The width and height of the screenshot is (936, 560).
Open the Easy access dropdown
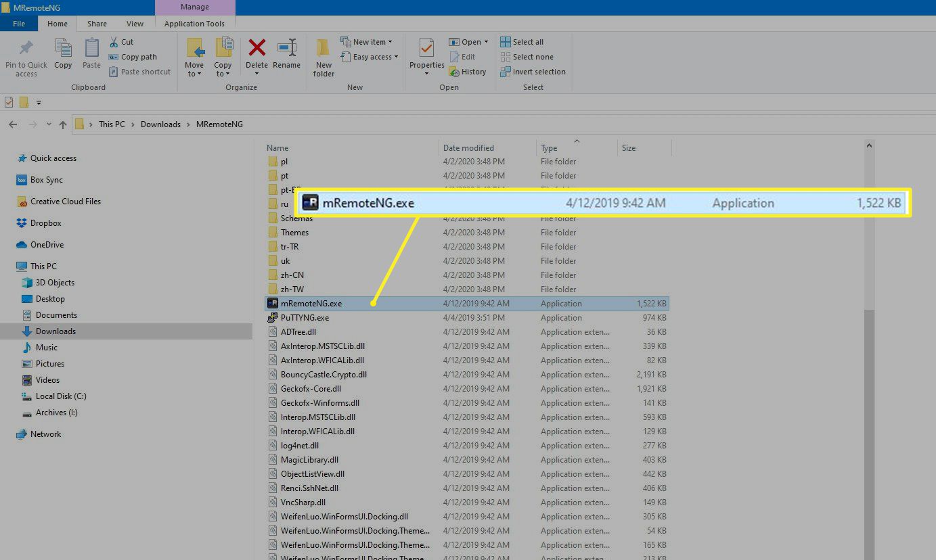point(396,57)
